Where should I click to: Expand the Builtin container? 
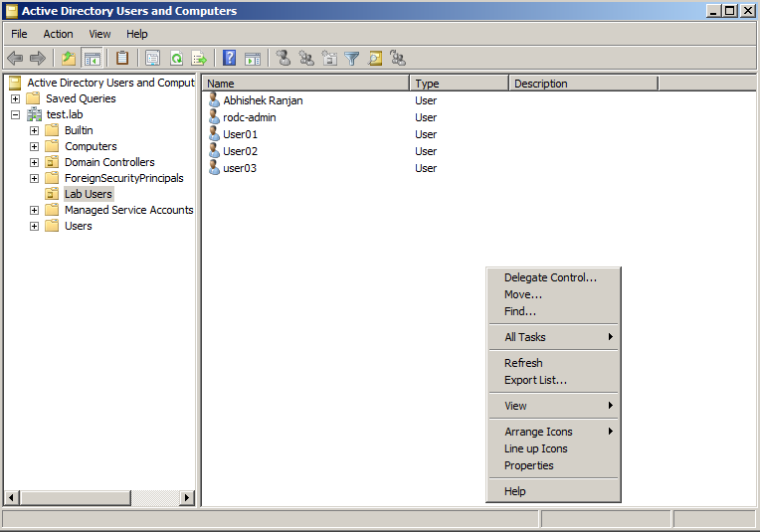tap(34, 131)
